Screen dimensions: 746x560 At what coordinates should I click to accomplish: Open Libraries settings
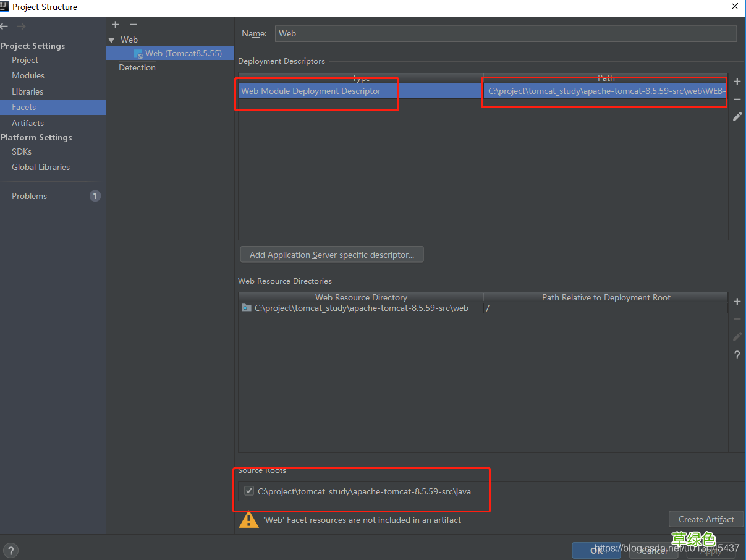pyautogui.click(x=27, y=91)
